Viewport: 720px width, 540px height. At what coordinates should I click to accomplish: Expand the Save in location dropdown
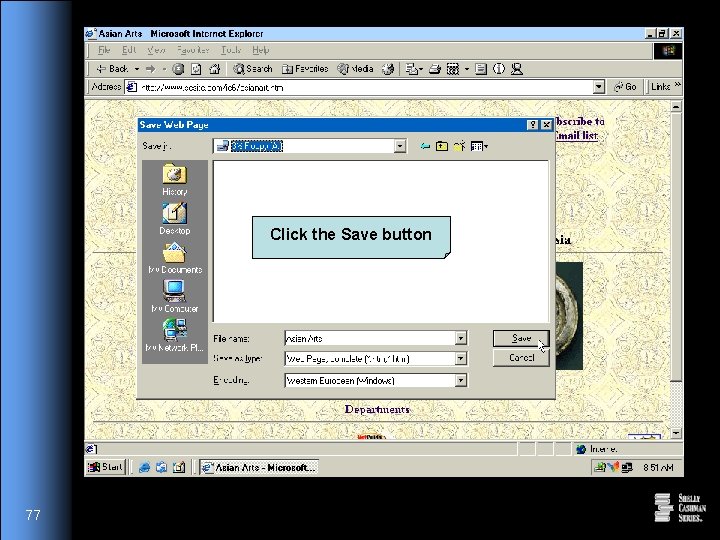click(x=399, y=146)
